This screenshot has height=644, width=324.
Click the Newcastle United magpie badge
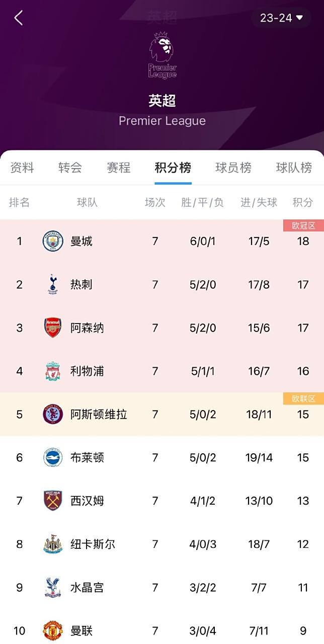point(52,544)
